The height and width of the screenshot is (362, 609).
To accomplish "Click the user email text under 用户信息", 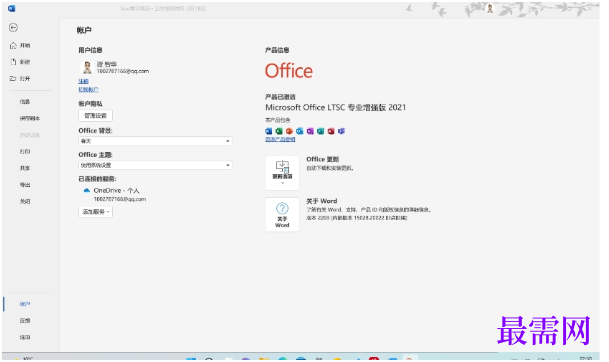I will (x=123, y=71).
